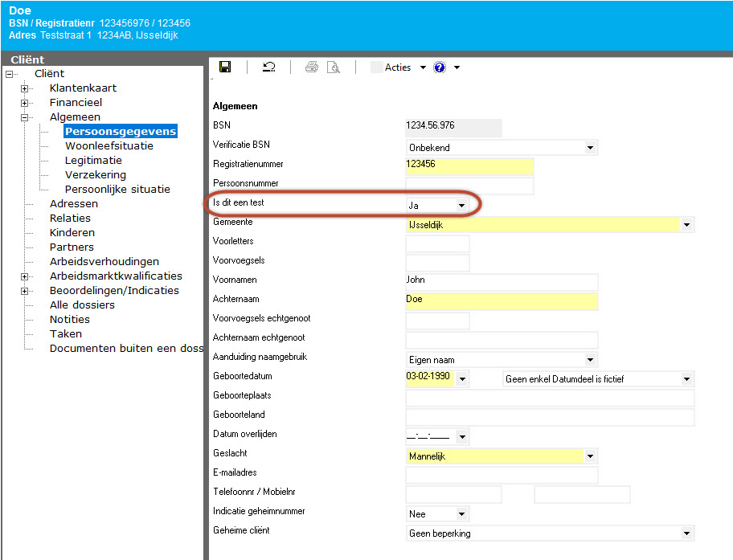The height and width of the screenshot is (560, 733).
Task: Expand the Arbeidsmarktkwalificaties node
Action: click(25, 276)
